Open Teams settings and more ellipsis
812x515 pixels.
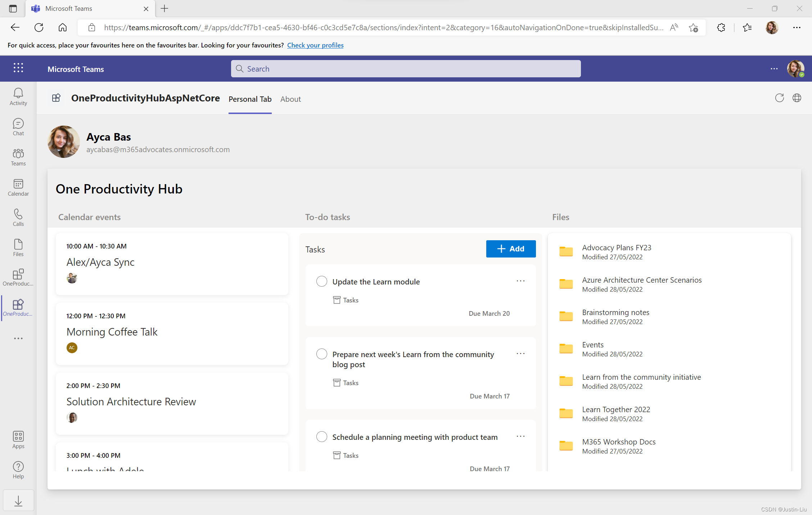774,69
